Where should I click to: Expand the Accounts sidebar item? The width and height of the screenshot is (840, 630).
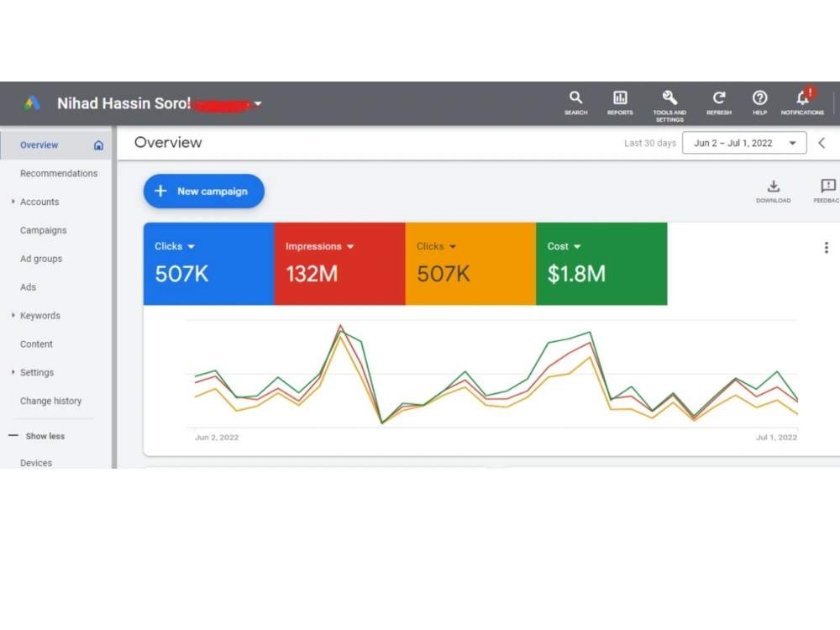point(13,202)
